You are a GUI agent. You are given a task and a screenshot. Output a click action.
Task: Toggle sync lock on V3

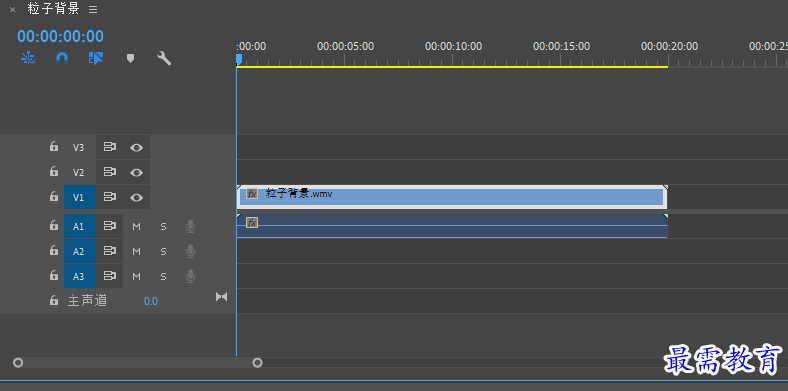[x=110, y=147]
